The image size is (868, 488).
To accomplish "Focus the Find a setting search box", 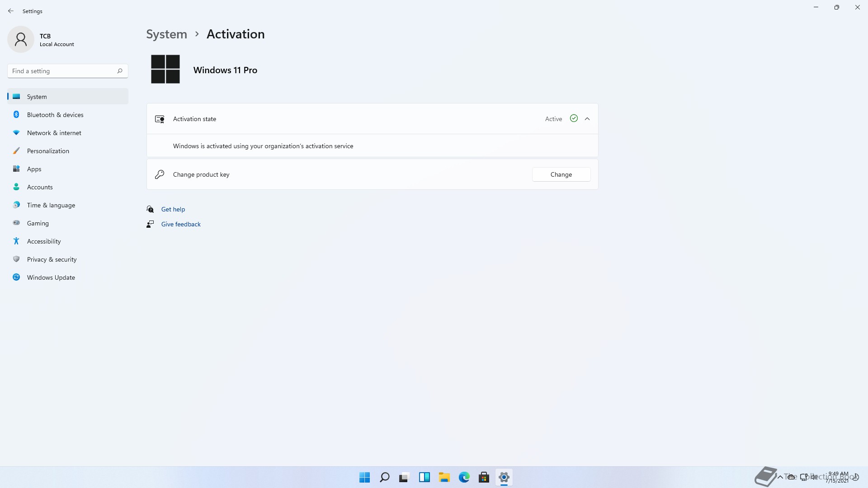I will coord(61,71).
